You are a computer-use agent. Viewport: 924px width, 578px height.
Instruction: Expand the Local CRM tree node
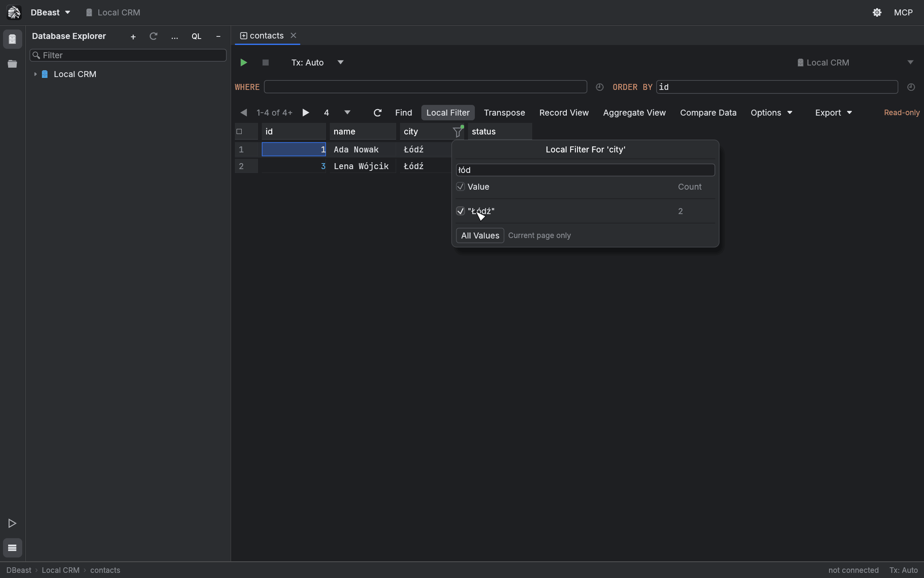35,74
